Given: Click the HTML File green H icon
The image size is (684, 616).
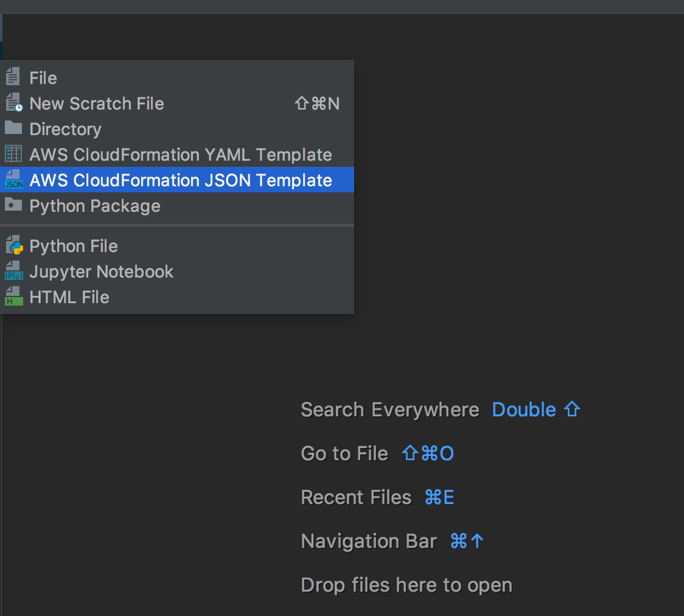Looking at the screenshot, I should 13,296.
